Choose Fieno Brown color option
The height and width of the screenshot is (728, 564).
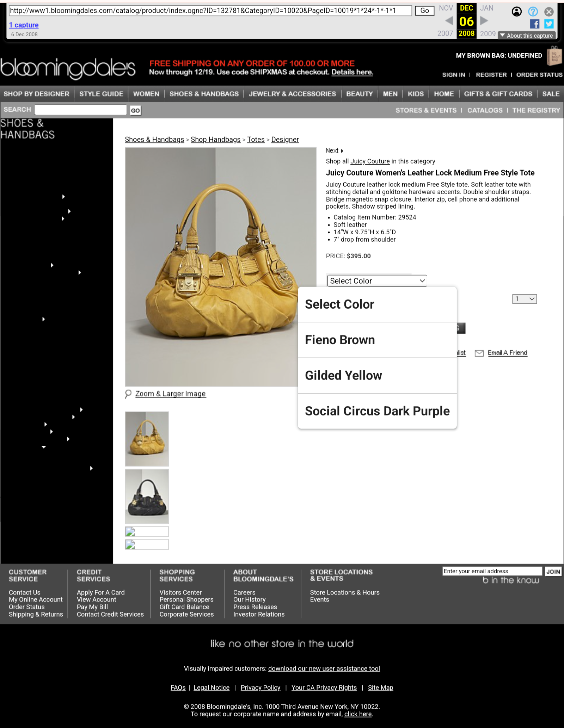coord(377,340)
